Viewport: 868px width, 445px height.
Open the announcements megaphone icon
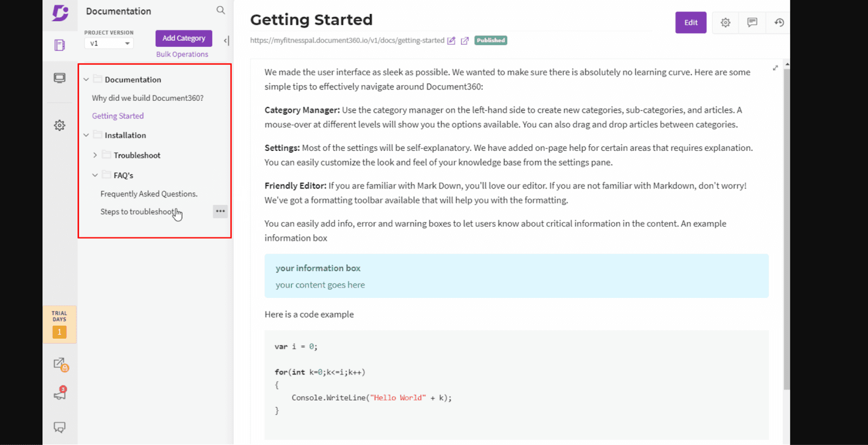60,393
